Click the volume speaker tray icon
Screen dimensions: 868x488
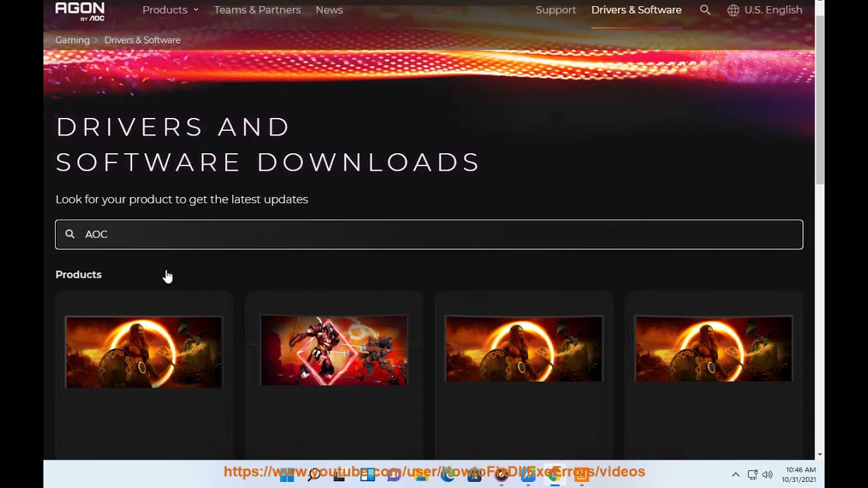[768, 475]
